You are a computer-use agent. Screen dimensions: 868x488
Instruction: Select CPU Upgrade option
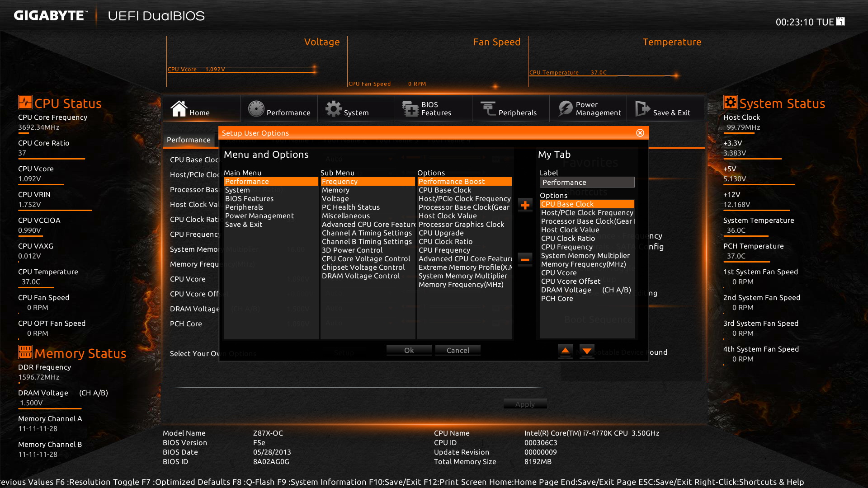(x=465, y=233)
